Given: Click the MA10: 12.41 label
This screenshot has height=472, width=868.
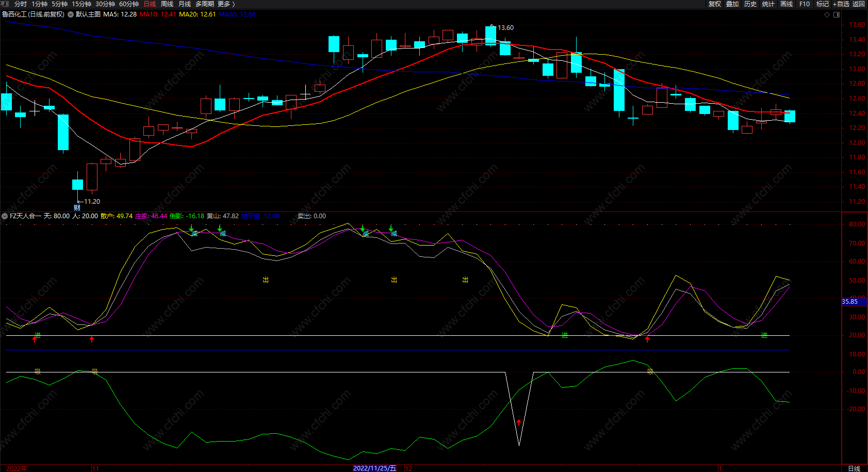Looking at the screenshot, I should (158, 14).
